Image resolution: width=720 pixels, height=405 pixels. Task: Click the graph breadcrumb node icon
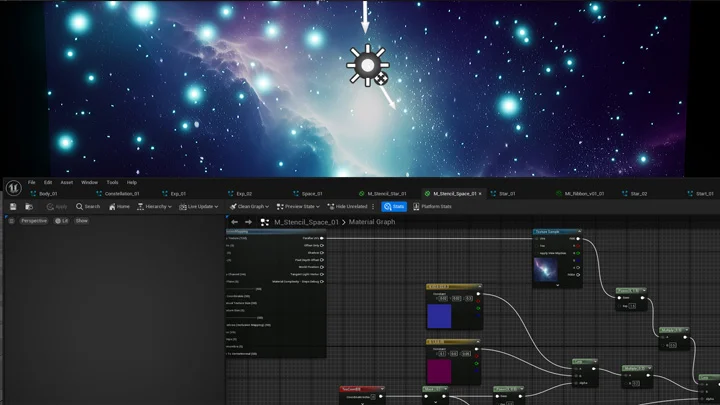264,222
